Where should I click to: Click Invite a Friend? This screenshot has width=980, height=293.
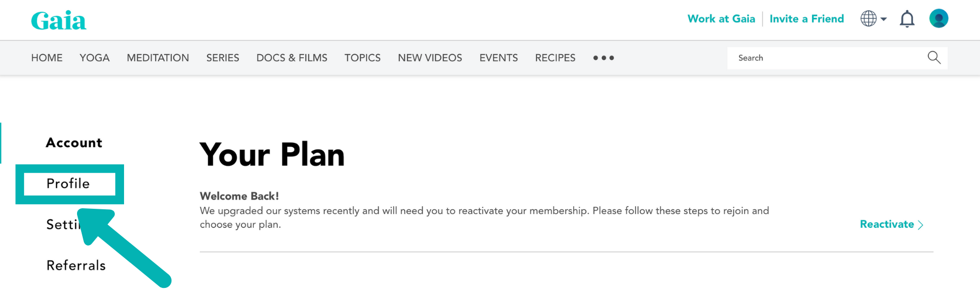click(806, 19)
